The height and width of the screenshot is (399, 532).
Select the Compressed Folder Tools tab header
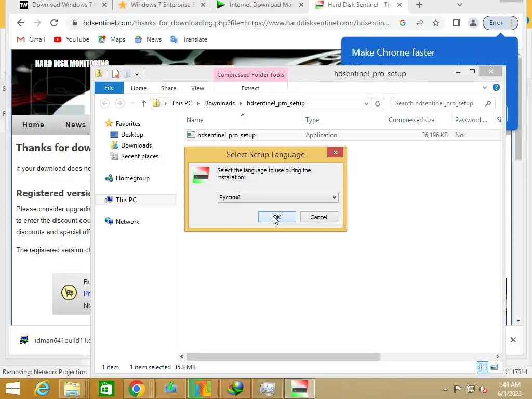pyautogui.click(x=250, y=75)
